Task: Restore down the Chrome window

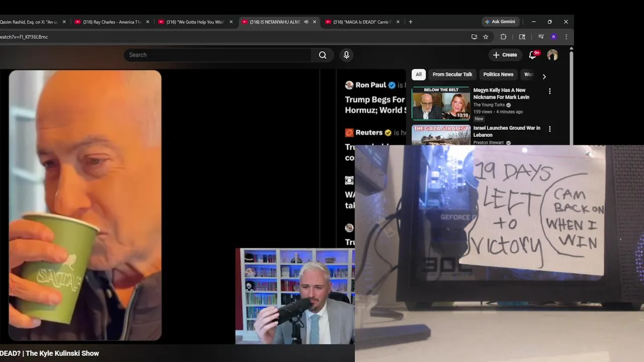Action: click(x=549, y=22)
